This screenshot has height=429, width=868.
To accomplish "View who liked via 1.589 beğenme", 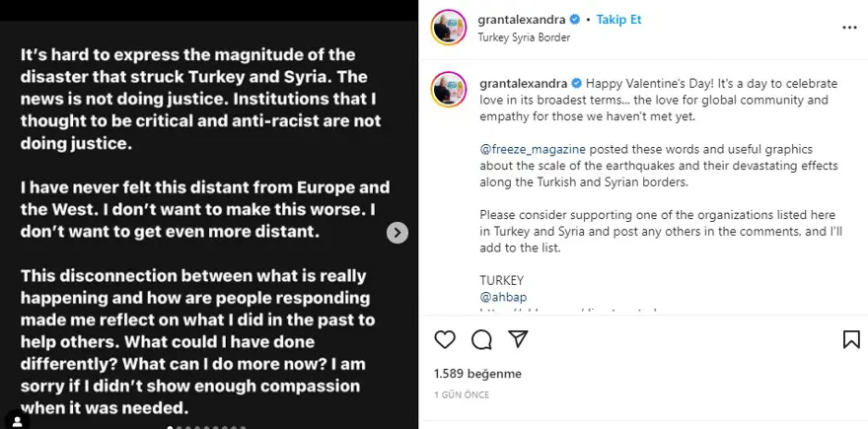I will click(x=477, y=374).
